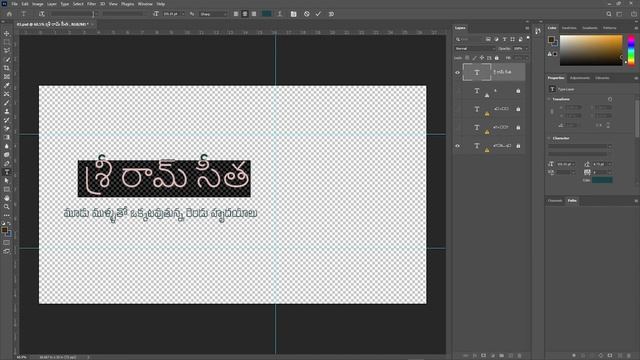Select the Path Selection tool

click(7, 181)
